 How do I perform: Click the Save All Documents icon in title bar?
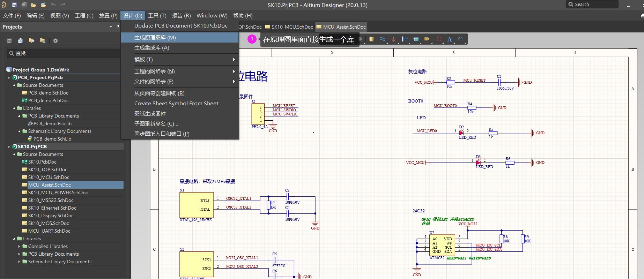(x=24, y=5)
